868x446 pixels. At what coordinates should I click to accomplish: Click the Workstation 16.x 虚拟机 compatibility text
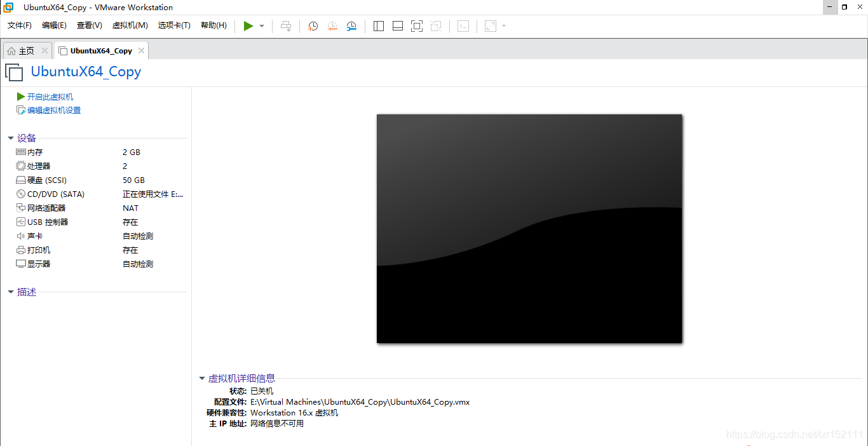coord(294,413)
